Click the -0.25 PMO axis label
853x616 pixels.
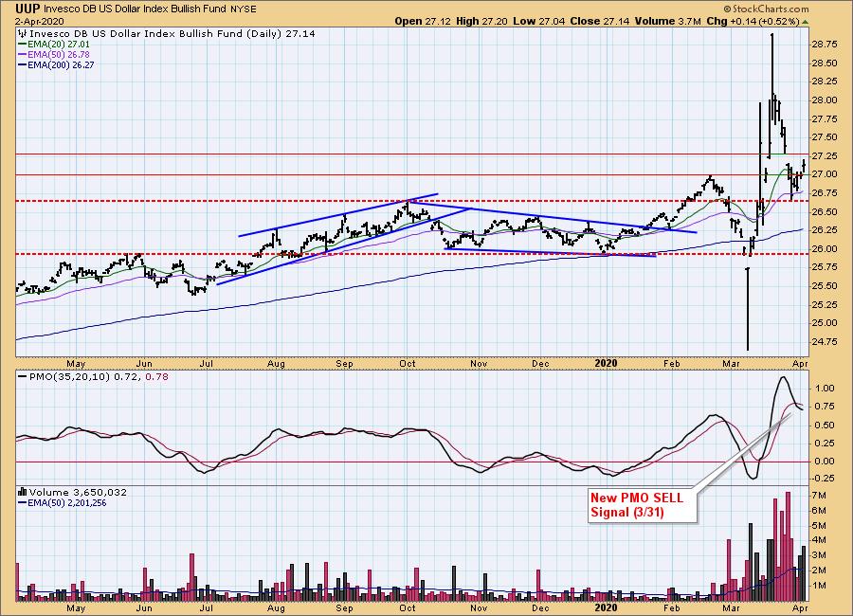pos(823,479)
